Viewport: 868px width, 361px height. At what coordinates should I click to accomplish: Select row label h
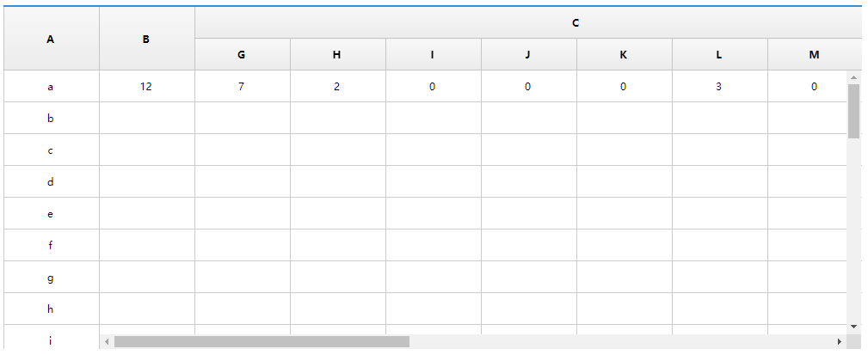pyautogui.click(x=52, y=309)
